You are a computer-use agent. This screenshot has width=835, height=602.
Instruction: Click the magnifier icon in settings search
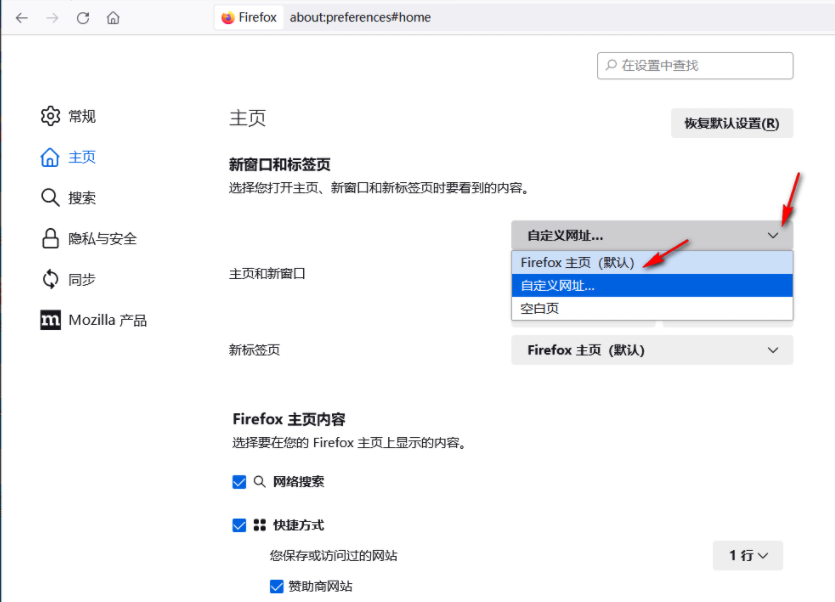tap(611, 65)
